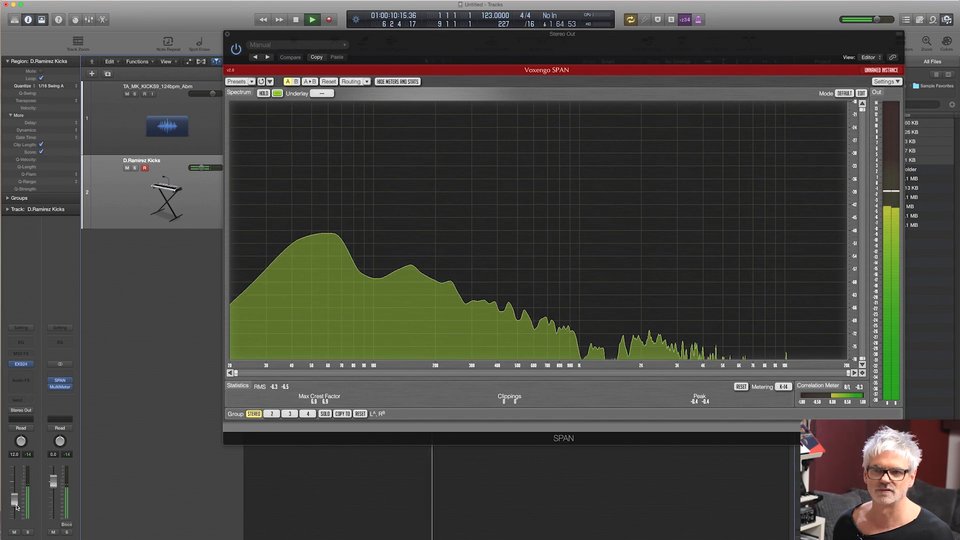Open the SPAN Routing dropdown
This screenshot has width=960, height=540.
click(x=354, y=81)
